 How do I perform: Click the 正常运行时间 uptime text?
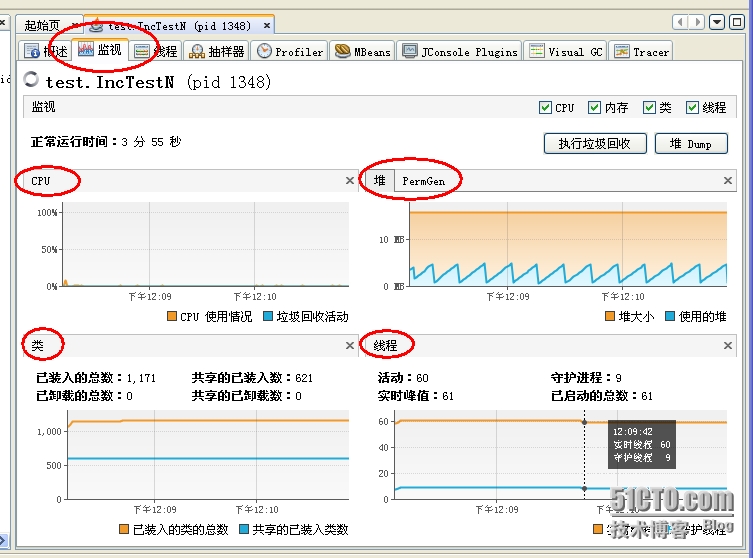click(x=106, y=142)
